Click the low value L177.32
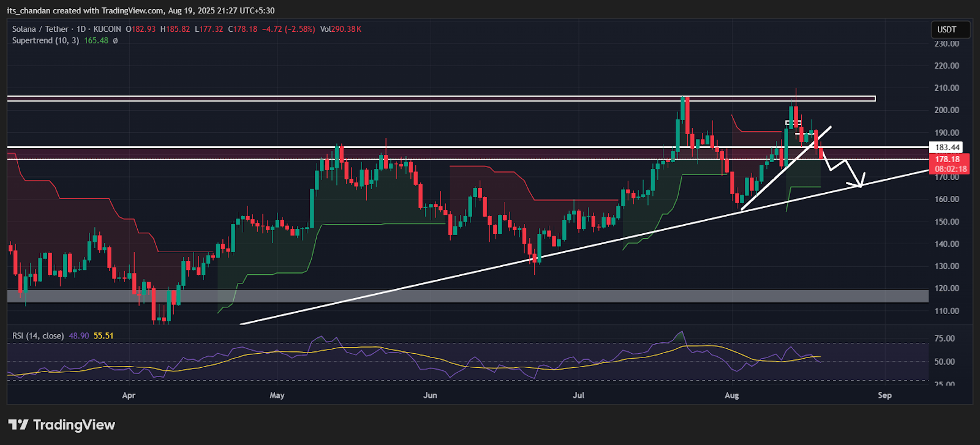Screen dimensions: 980x445 209,29
